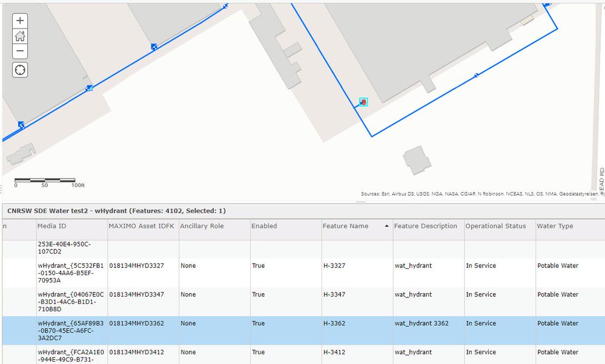605x364 pixels.
Task: Sort by Feature Description column header
Action: [426, 226]
